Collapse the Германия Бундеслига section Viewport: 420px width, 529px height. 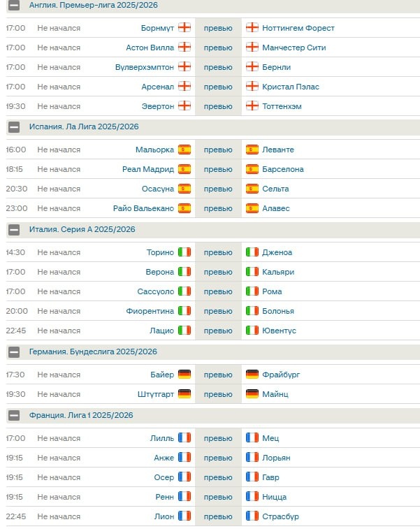click(x=13, y=352)
